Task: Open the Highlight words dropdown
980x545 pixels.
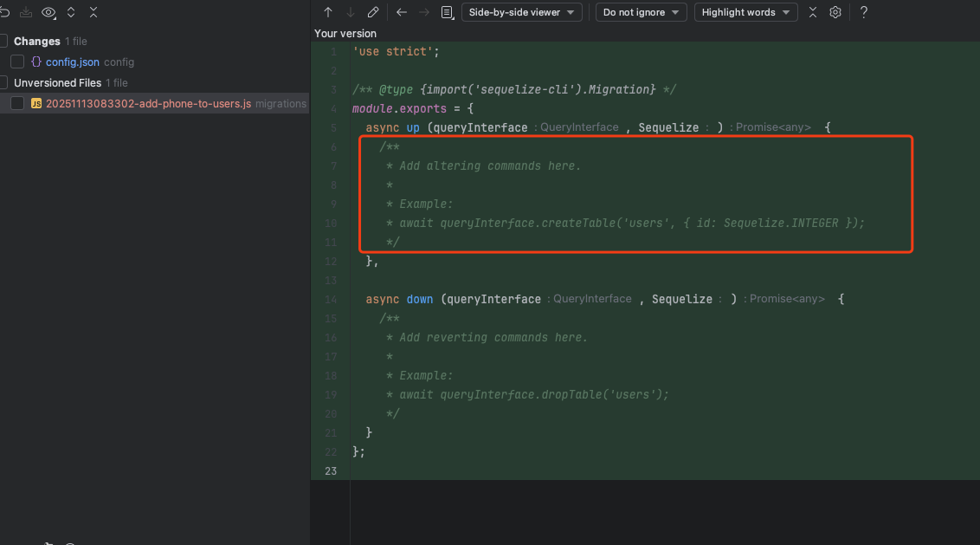Action: (745, 12)
